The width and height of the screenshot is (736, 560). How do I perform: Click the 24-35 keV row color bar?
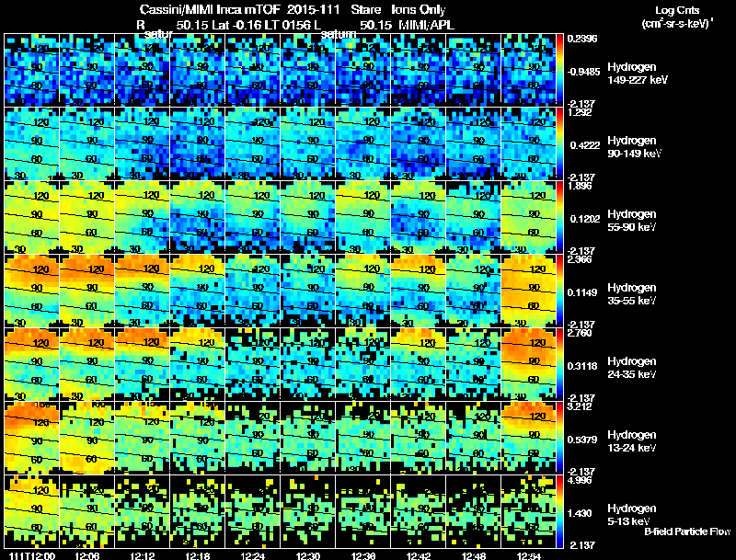(x=559, y=364)
